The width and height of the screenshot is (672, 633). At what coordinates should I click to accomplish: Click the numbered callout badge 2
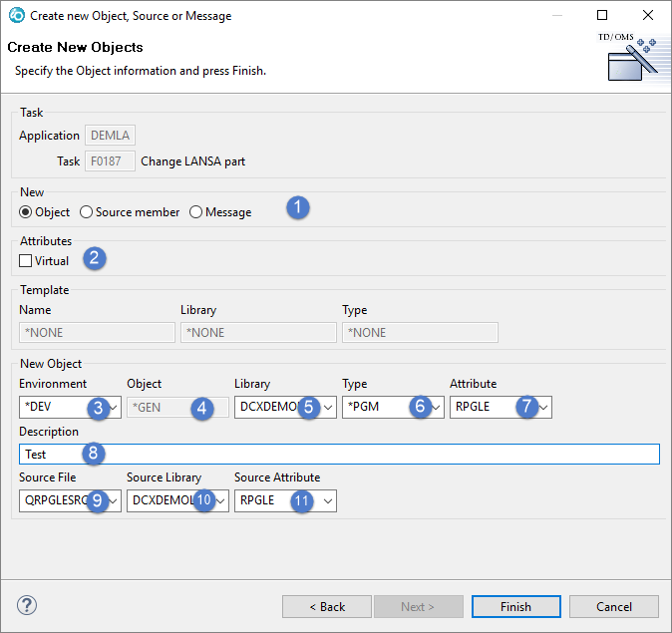[94, 258]
